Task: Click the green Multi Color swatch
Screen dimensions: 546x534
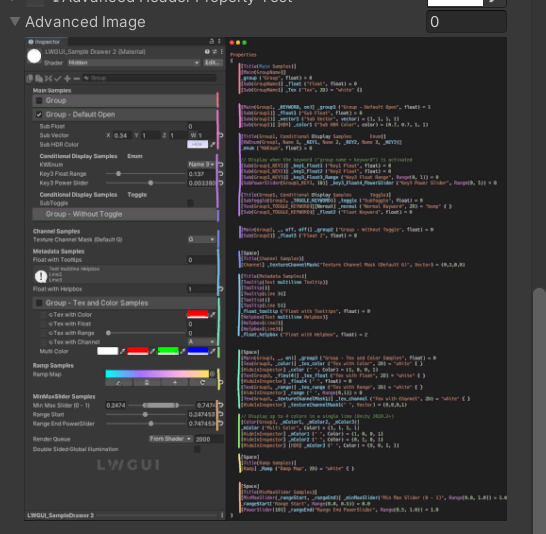Action: pos(168,351)
